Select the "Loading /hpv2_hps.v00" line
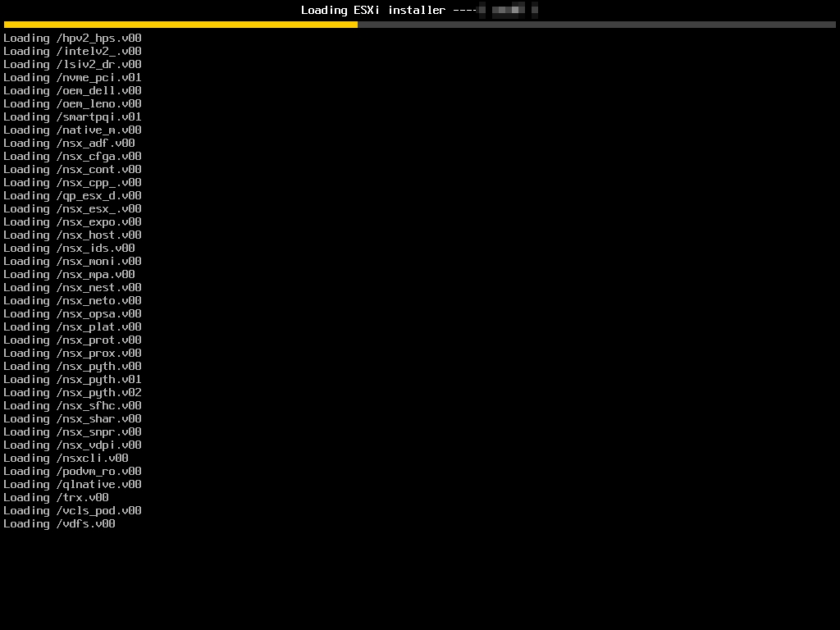This screenshot has height=630, width=840. (72, 38)
